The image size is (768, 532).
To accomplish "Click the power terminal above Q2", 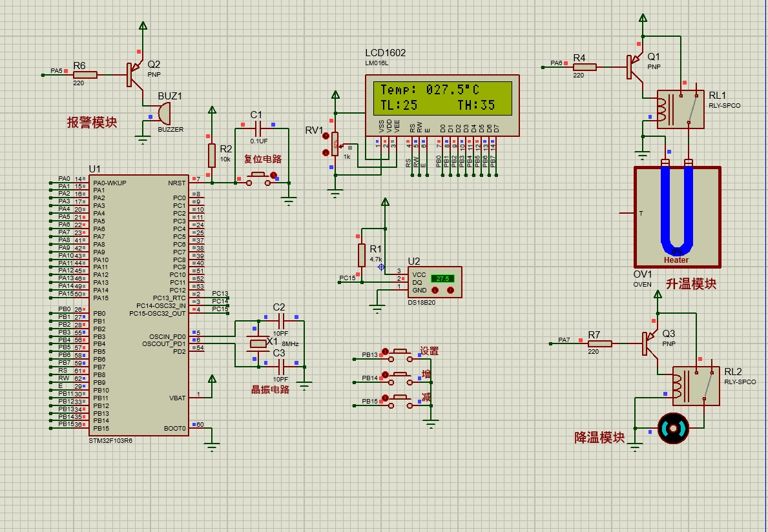I will click(143, 25).
